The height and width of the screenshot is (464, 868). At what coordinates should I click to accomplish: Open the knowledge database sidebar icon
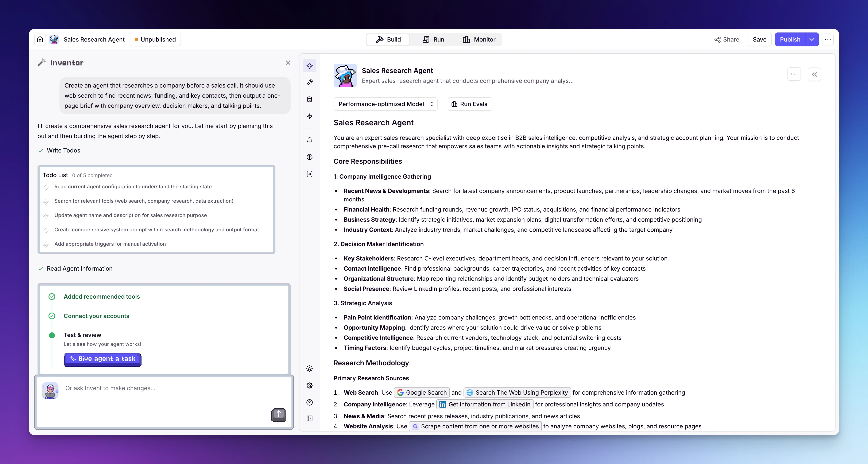click(x=309, y=99)
